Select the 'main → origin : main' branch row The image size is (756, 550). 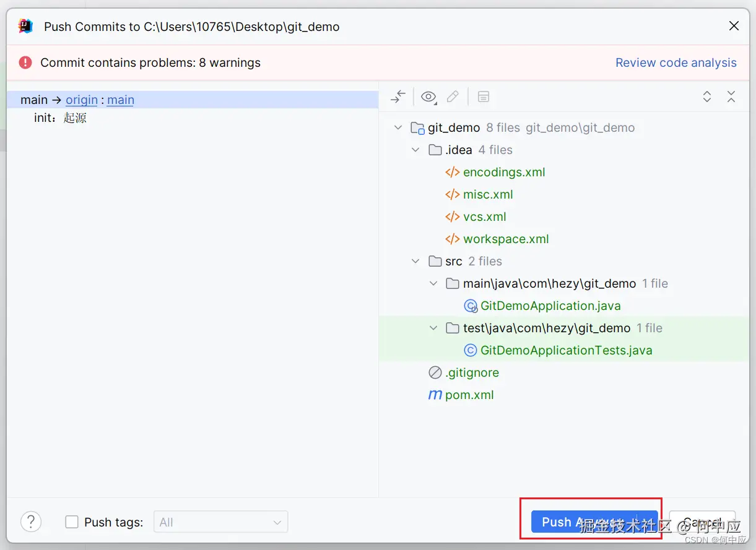pyautogui.click(x=193, y=100)
